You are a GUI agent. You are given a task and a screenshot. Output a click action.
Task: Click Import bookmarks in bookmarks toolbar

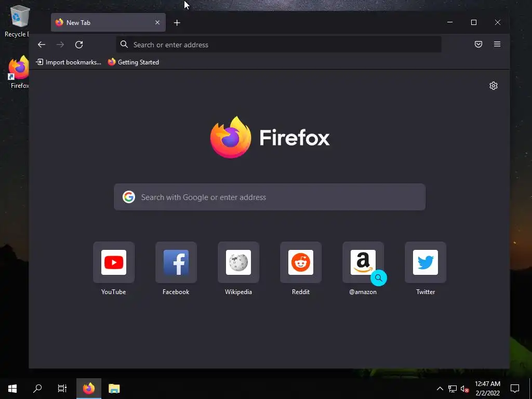click(69, 62)
